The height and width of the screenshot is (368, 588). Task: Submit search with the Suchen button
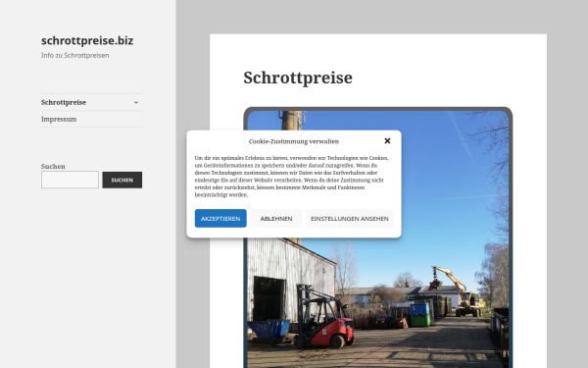point(122,180)
